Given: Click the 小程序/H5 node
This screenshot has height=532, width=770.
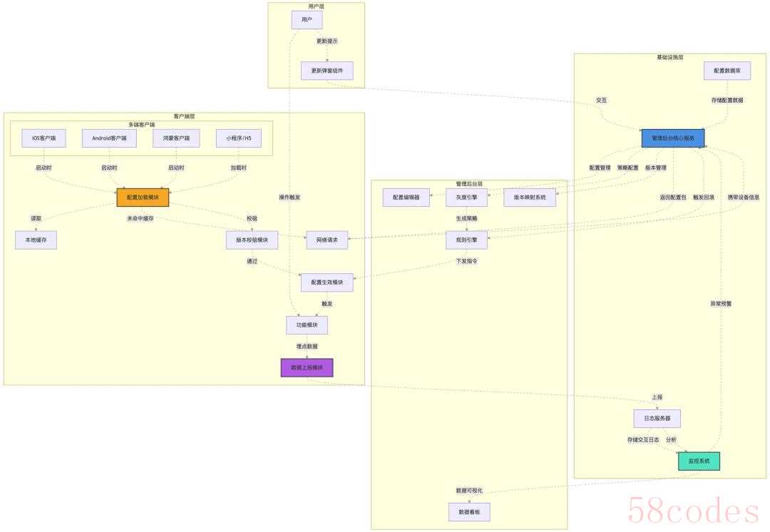Looking at the screenshot, I should point(239,138).
